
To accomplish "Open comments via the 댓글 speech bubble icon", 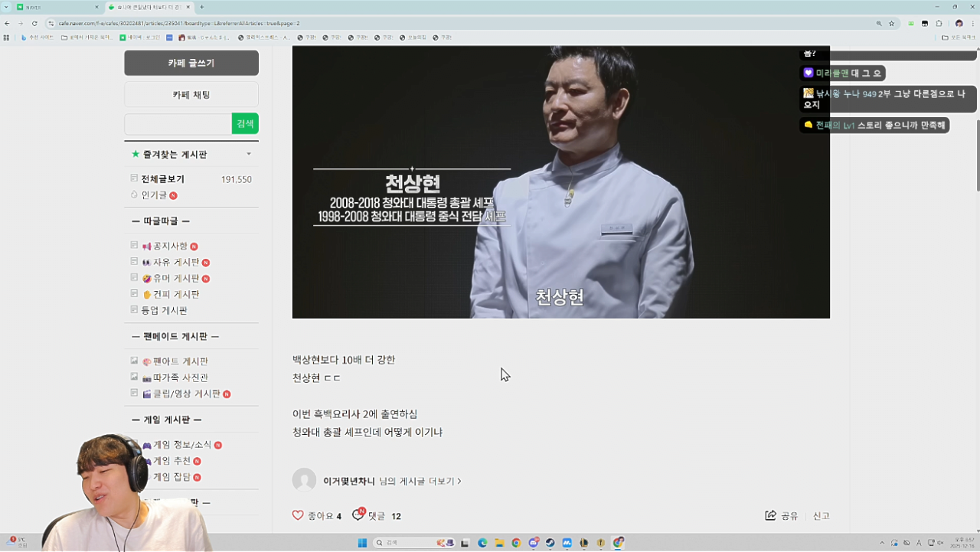I will 358,515.
